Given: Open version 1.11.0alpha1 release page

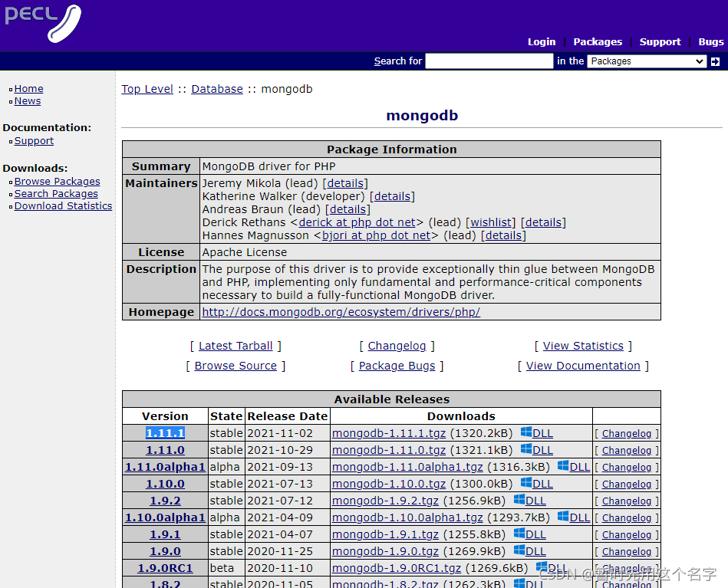Looking at the screenshot, I should point(165,467).
